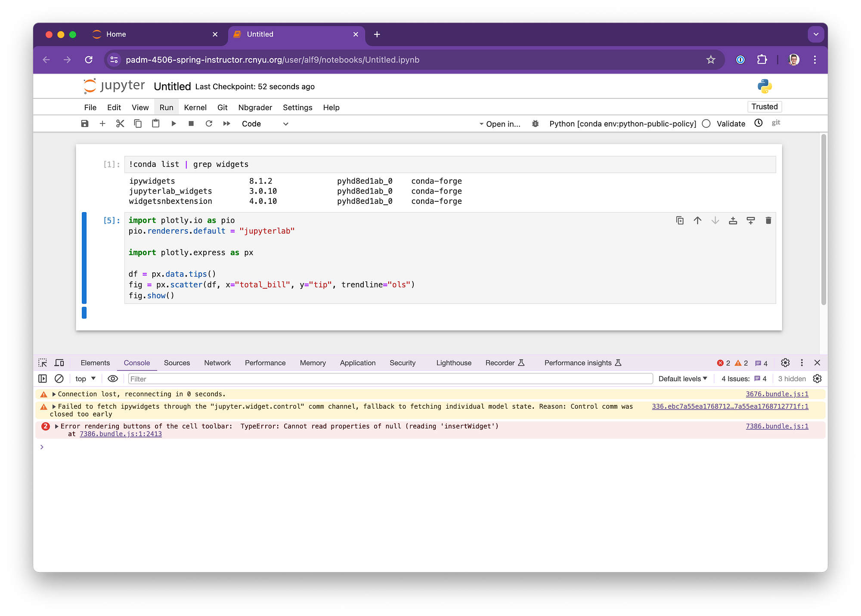Viewport: 861px width, 616px height.
Task: Expand the 'Connection lost' warning message
Action: tap(54, 394)
